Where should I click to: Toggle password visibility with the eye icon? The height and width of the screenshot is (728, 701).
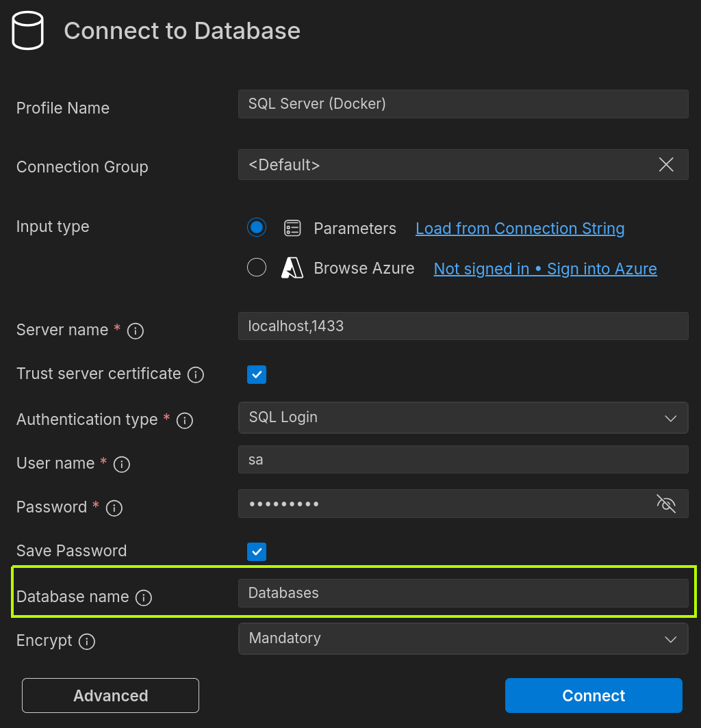pos(665,504)
